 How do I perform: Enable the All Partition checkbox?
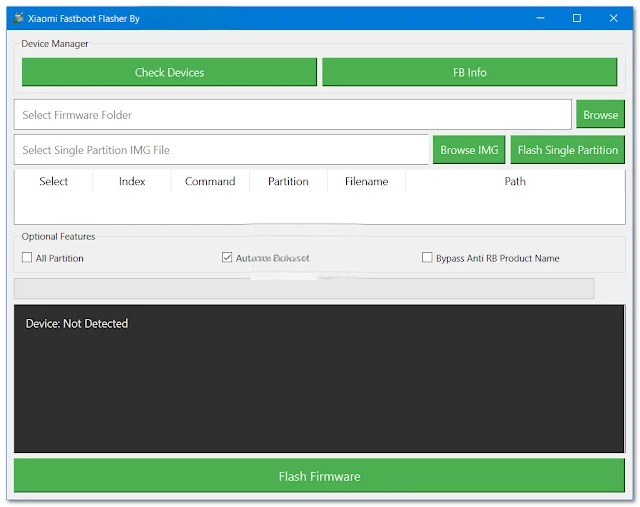point(27,258)
